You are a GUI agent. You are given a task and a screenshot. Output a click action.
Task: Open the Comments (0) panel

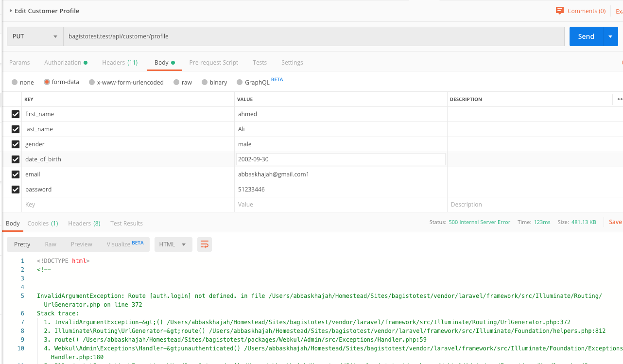pos(581,11)
